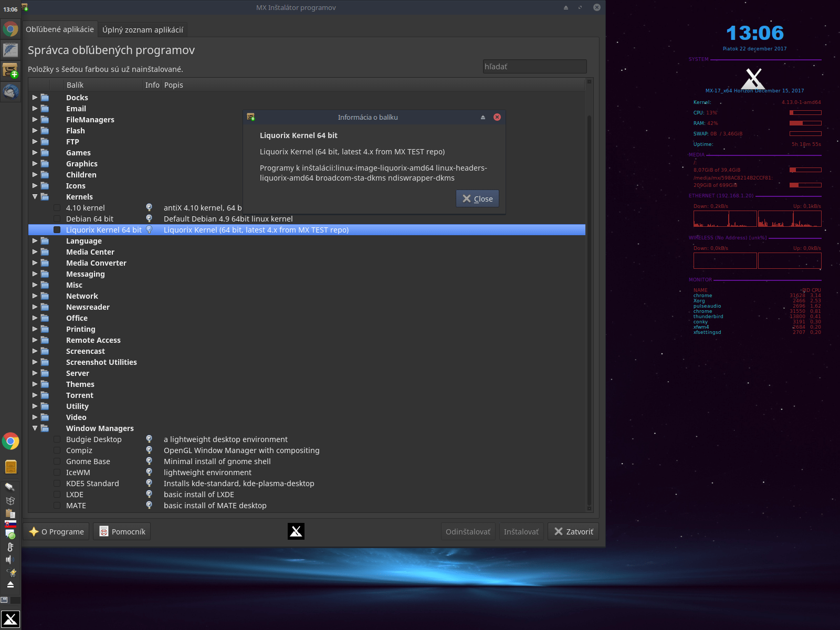Click the eject tray icon
840x630 pixels.
(x=10, y=584)
